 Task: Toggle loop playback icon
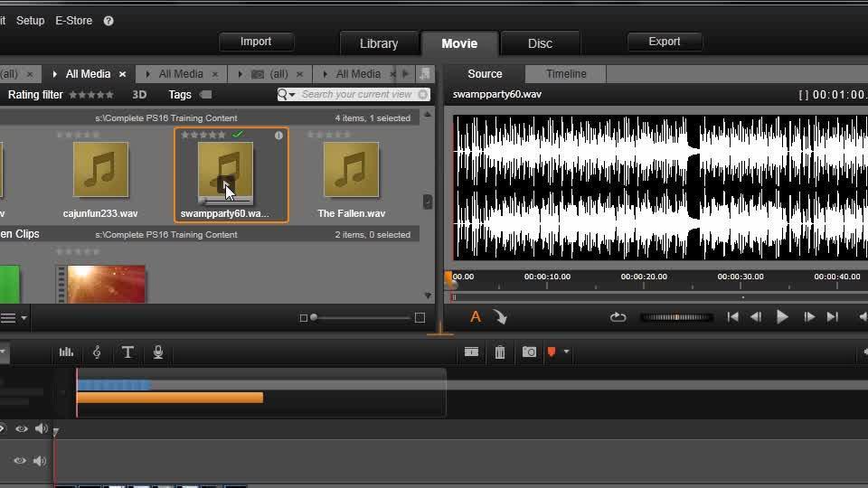618,317
